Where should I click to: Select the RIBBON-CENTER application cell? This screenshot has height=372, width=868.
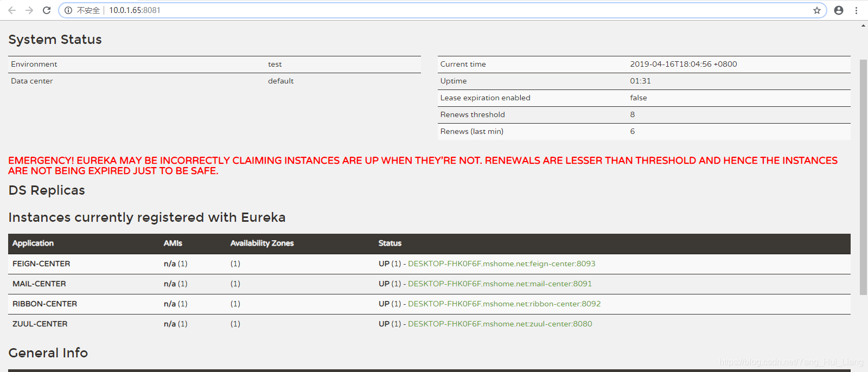pyautogui.click(x=44, y=304)
